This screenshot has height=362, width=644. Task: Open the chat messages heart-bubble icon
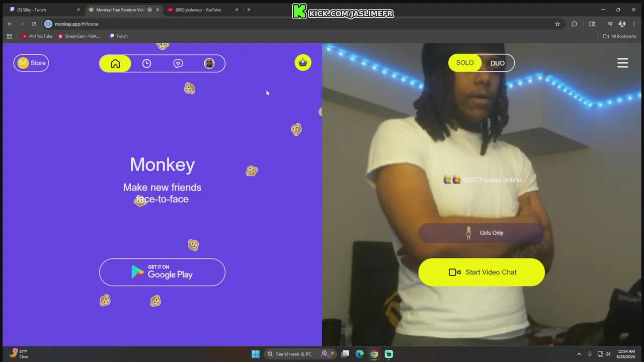(x=178, y=63)
